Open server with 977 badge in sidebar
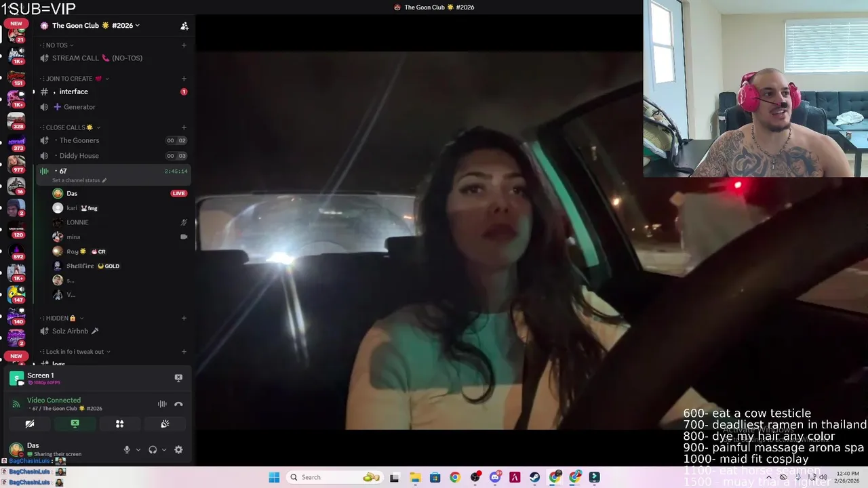 click(16, 163)
